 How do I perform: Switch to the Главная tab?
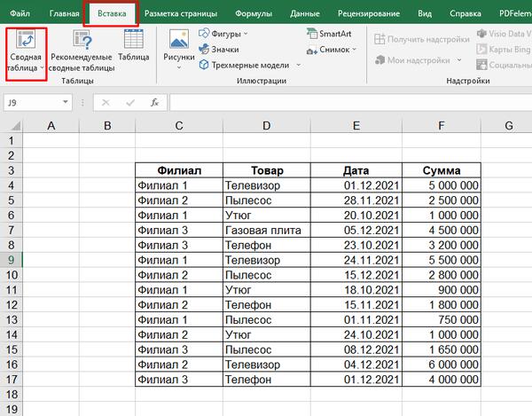point(64,13)
